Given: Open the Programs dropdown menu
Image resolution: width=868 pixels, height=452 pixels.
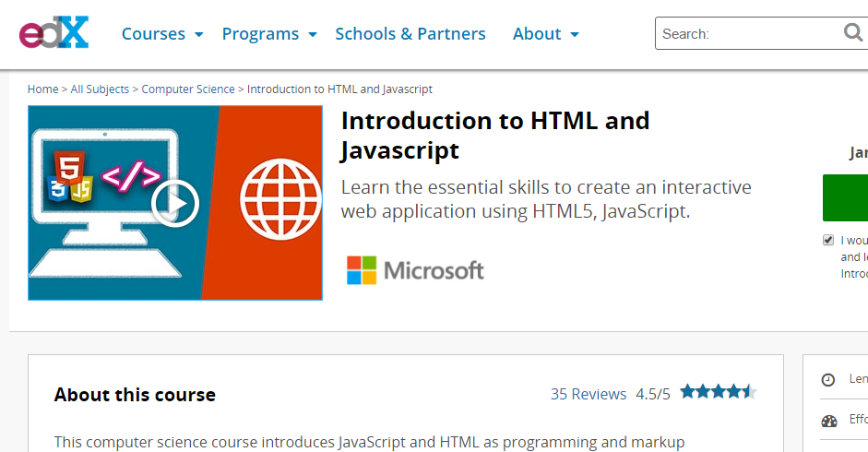Looking at the screenshot, I should (268, 34).
